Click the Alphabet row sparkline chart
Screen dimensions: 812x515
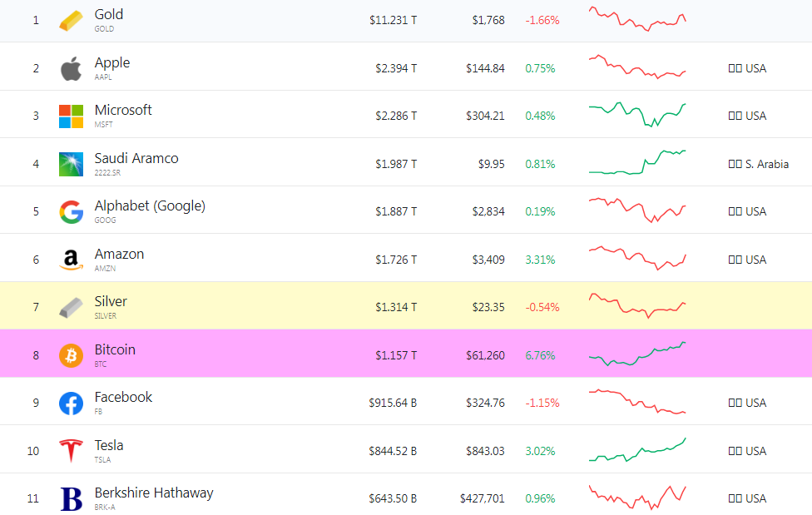tap(637, 210)
